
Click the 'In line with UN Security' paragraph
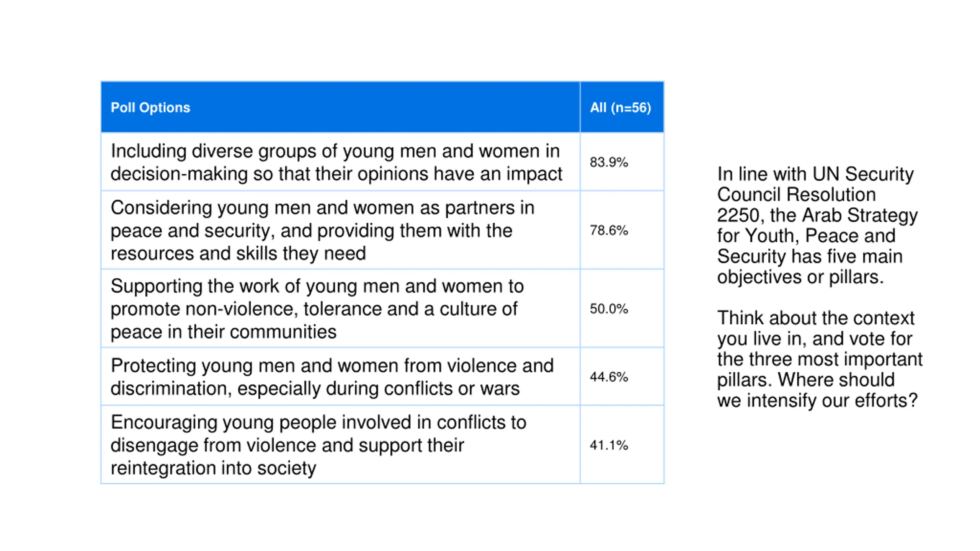click(x=817, y=225)
